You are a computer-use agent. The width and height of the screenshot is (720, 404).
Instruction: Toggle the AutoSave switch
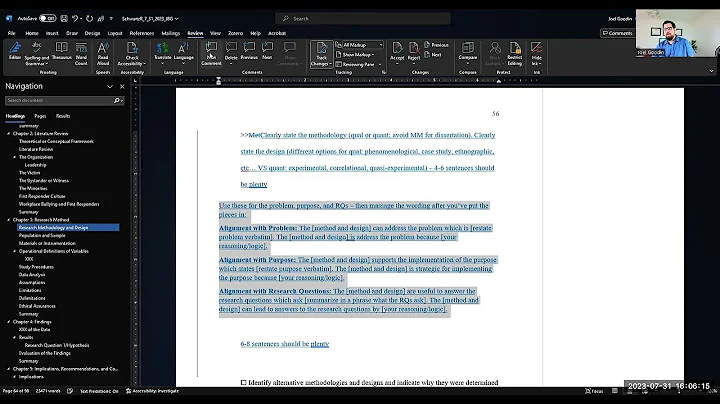47,19
